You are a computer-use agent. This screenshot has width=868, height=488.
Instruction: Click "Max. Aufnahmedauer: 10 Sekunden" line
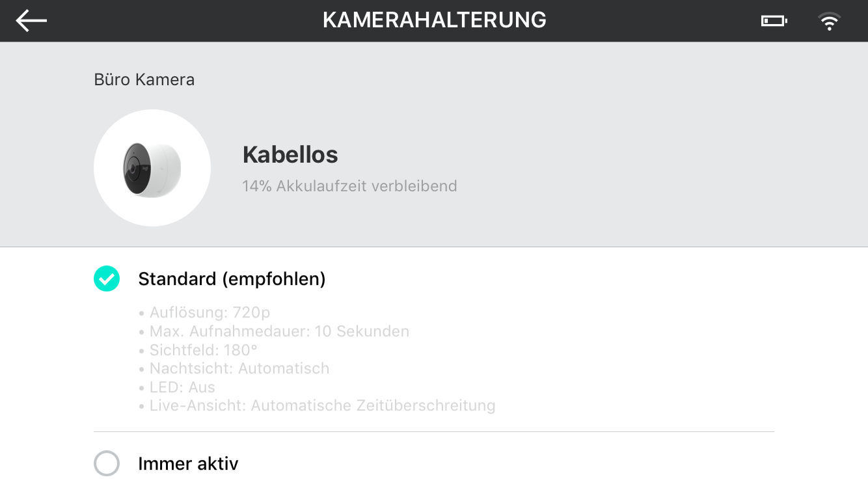point(274,331)
